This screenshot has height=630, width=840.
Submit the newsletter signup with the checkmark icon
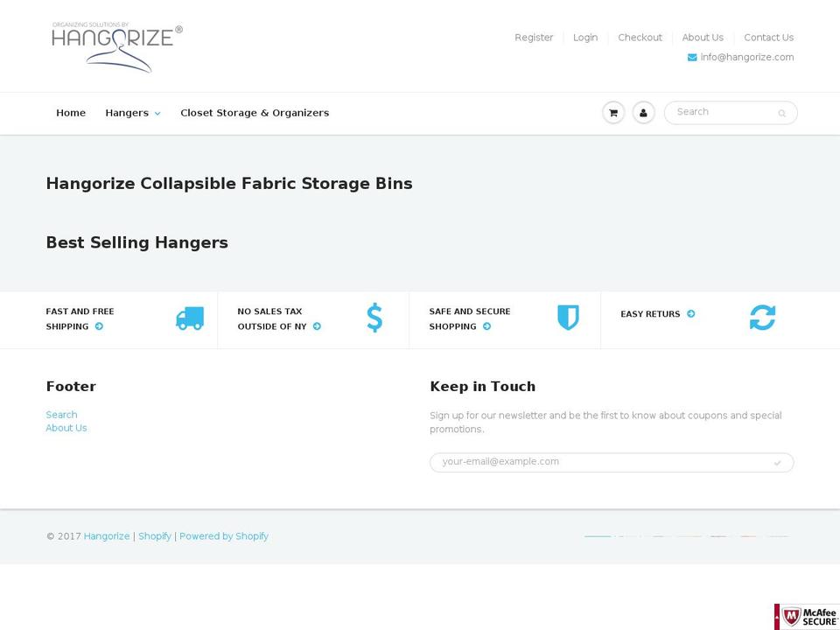coord(778,462)
